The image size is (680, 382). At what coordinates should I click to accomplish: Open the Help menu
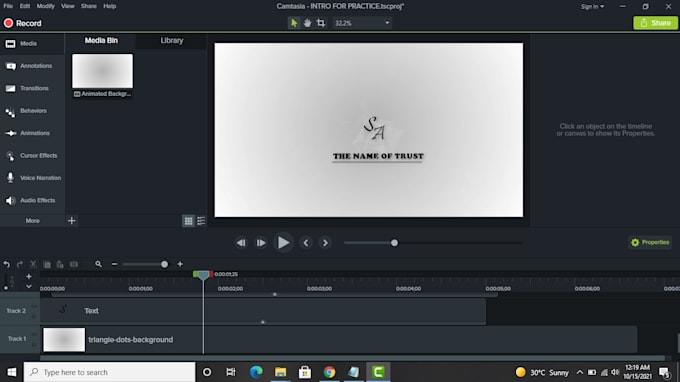click(x=110, y=6)
